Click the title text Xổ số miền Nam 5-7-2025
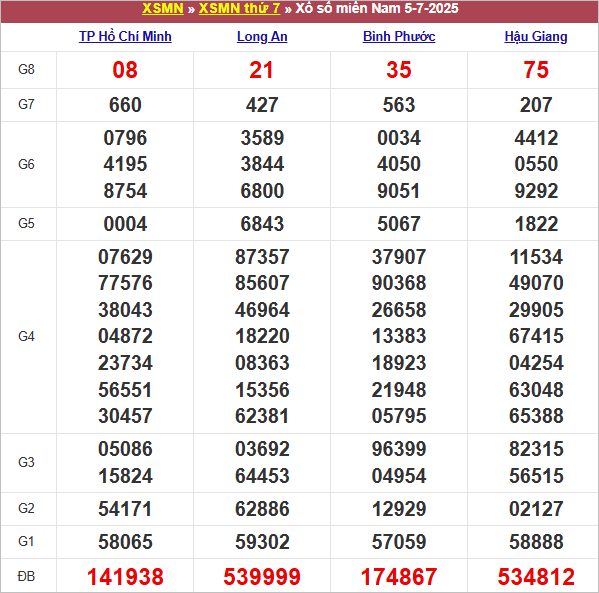The image size is (599, 593). tap(377, 8)
